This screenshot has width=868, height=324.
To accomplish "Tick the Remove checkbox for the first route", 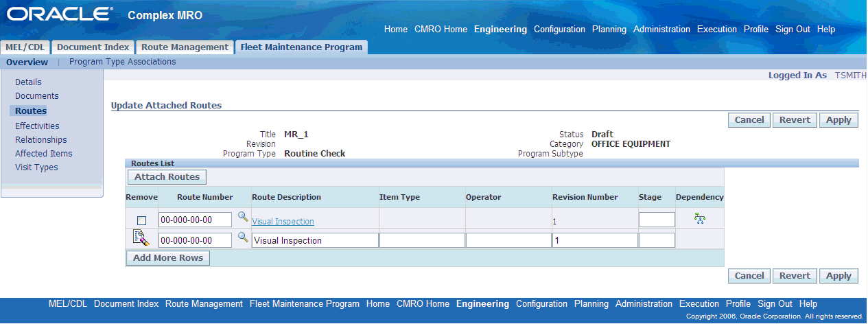I will [x=141, y=220].
